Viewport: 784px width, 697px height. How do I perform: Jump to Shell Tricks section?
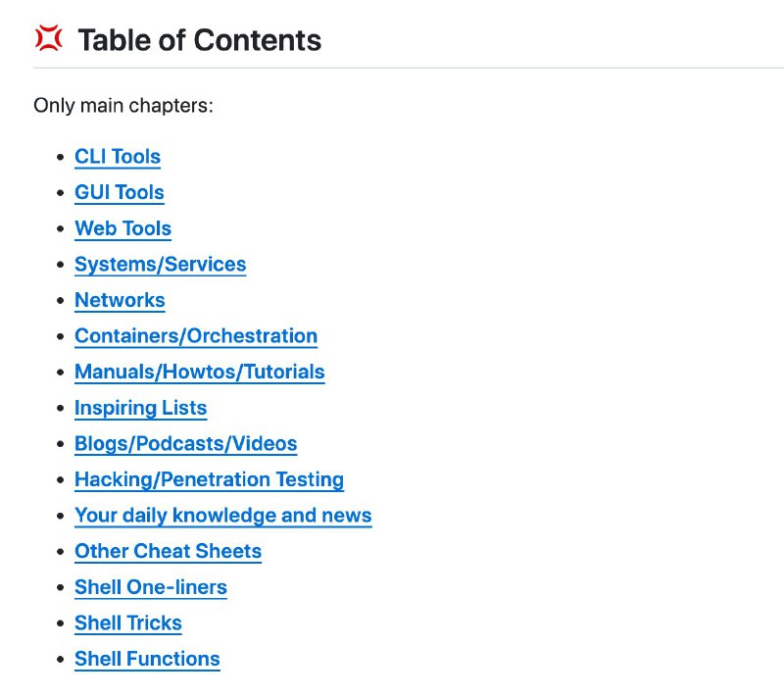(127, 623)
